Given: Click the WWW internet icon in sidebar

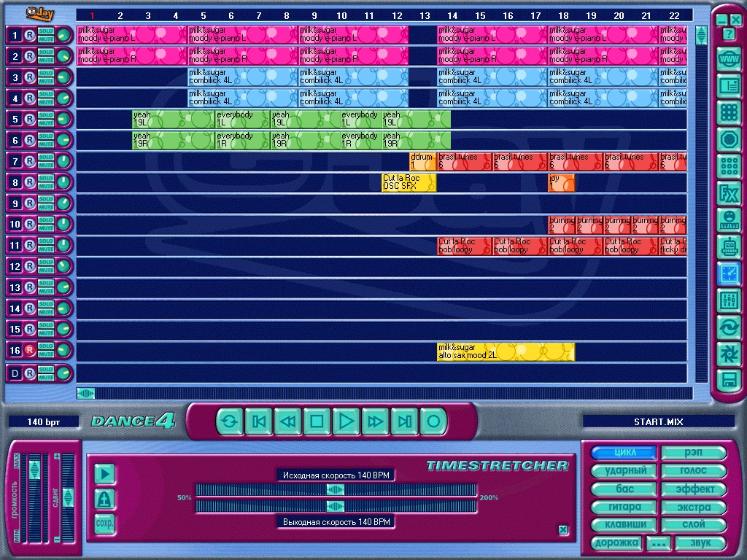Looking at the screenshot, I should [x=728, y=60].
